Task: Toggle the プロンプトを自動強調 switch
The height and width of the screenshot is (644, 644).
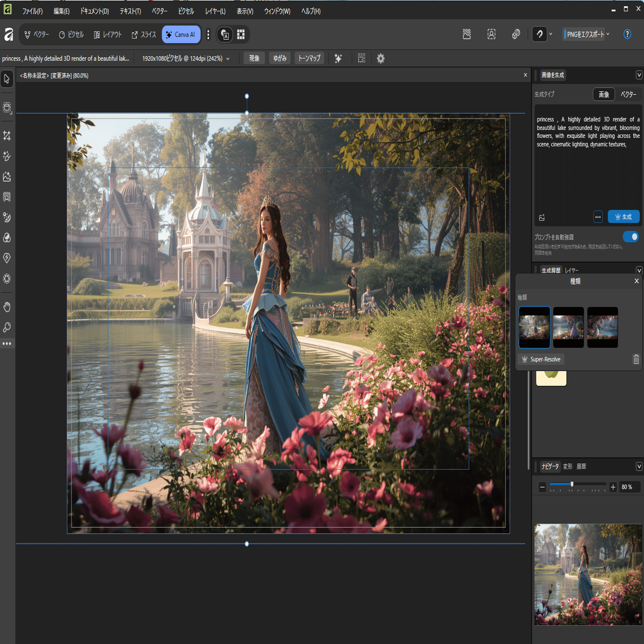Action: [630, 237]
